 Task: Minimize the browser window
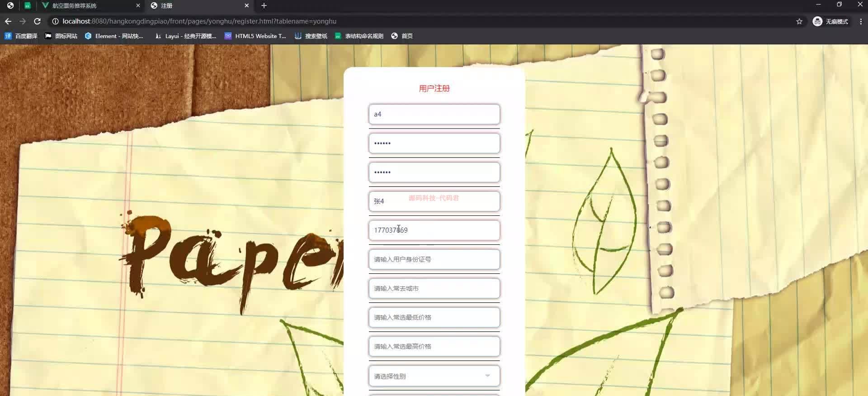(x=818, y=5)
